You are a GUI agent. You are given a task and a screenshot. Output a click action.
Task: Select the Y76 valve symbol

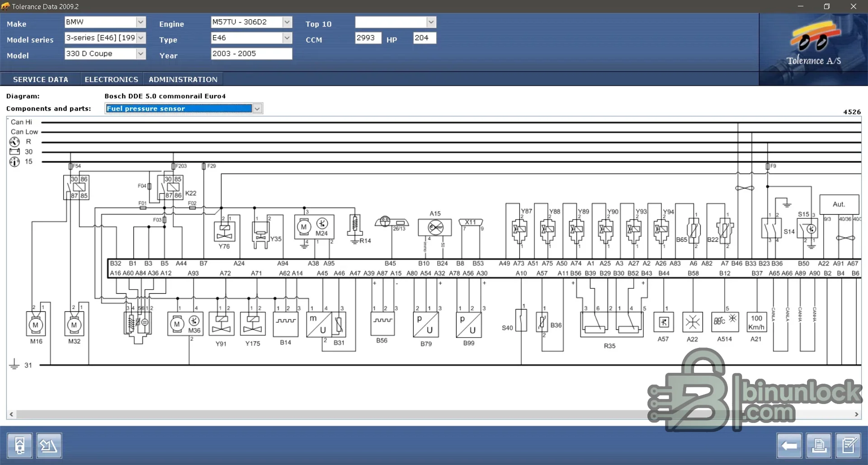pos(224,231)
